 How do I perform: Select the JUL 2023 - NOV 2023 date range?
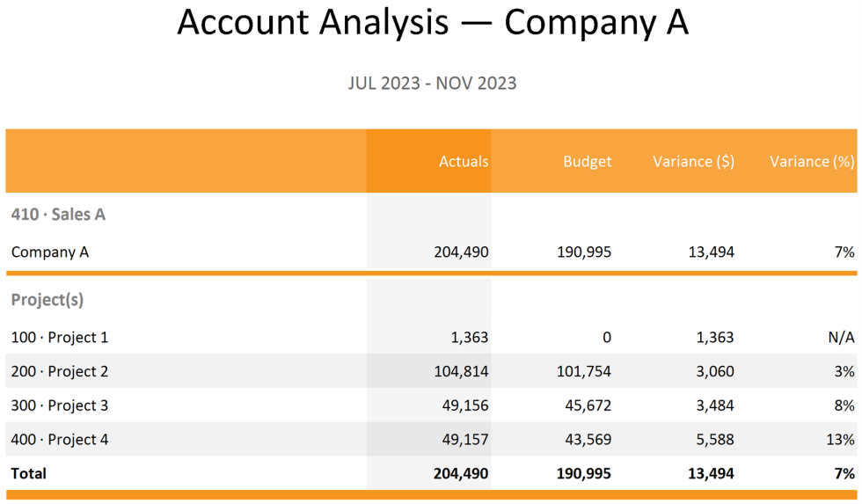point(432,84)
